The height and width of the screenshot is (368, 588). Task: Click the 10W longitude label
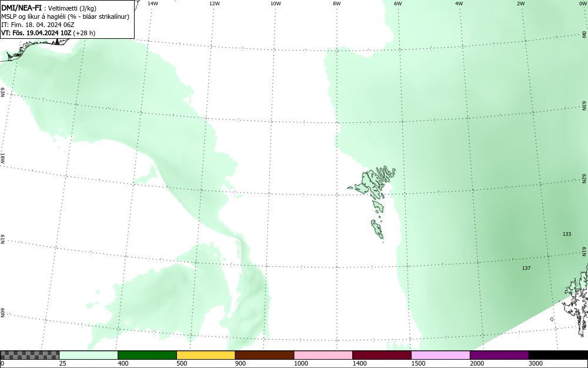point(276,4)
